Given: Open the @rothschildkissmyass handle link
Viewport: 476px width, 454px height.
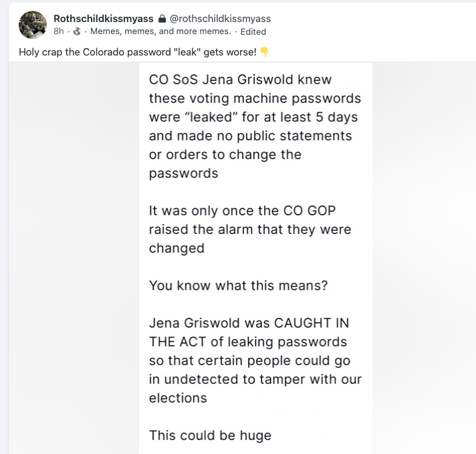Looking at the screenshot, I should [221, 19].
